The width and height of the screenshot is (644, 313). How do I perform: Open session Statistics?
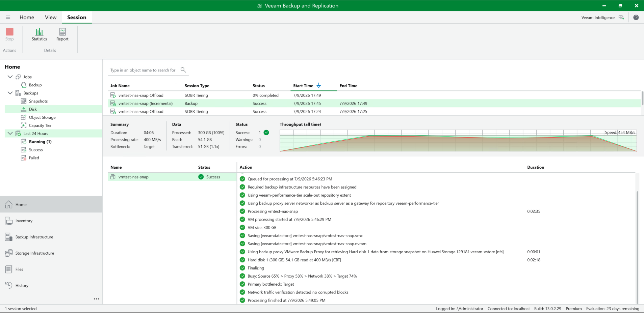39,34
